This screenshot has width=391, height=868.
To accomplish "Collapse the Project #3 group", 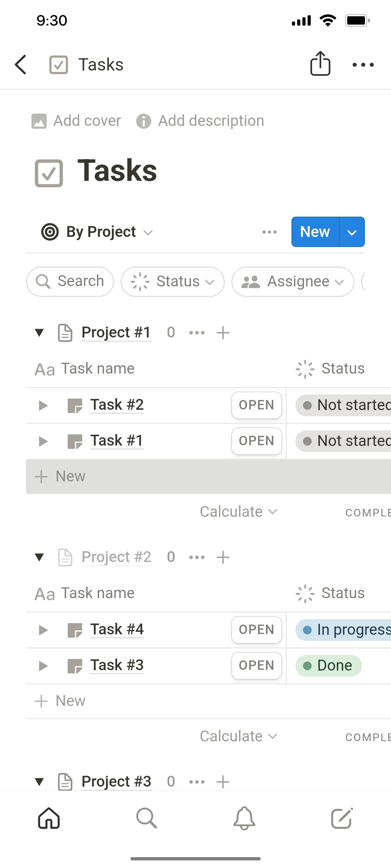I will [x=39, y=782].
